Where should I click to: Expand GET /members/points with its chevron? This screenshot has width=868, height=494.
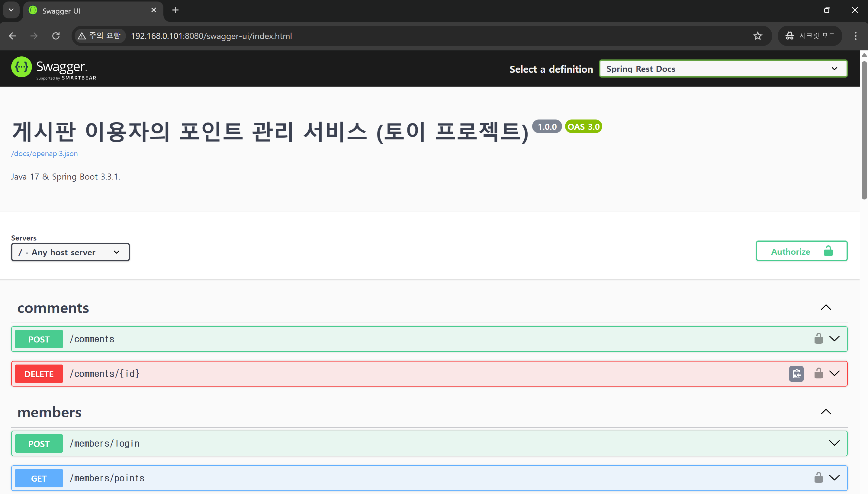(834, 478)
